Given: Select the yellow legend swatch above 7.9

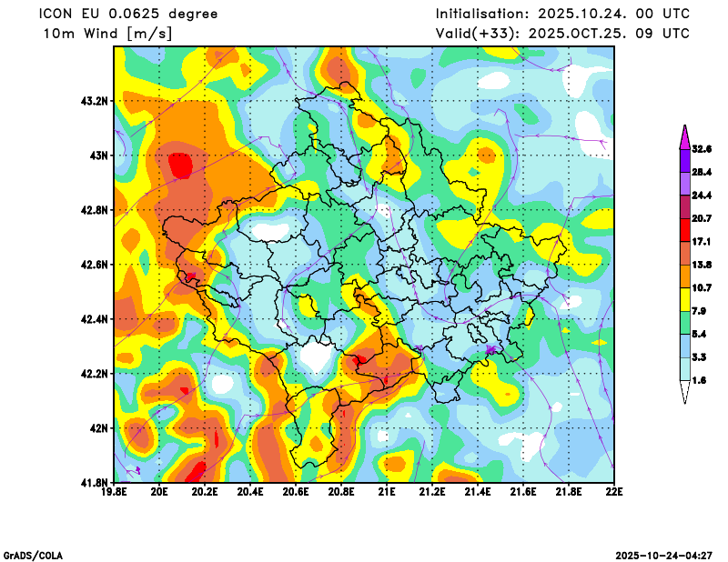Looking at the screenshot, I should [684, 299].
